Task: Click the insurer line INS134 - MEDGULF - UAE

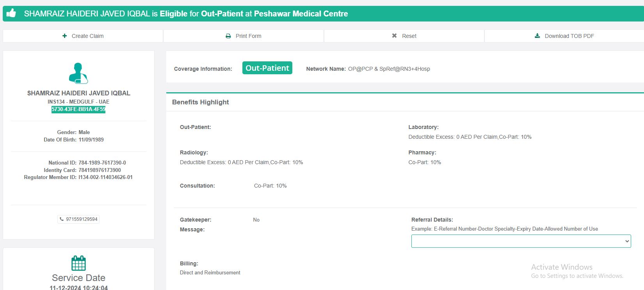Action: 78,102
